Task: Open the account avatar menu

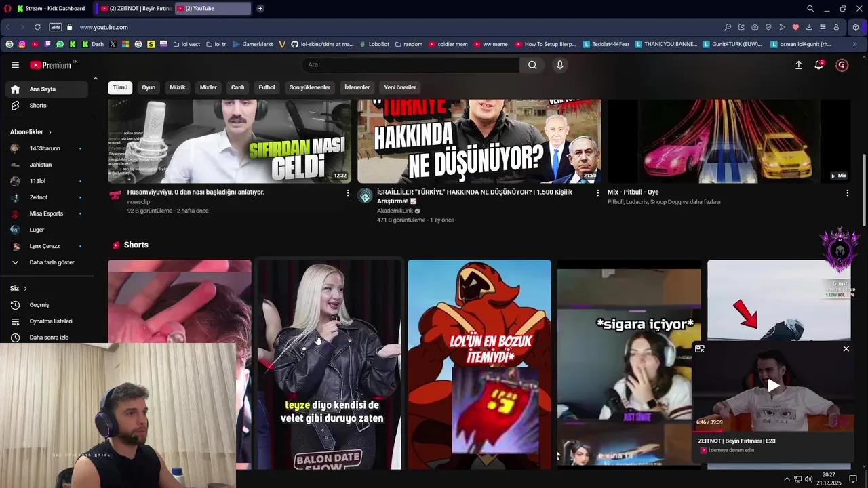Action: coord(842,65)
